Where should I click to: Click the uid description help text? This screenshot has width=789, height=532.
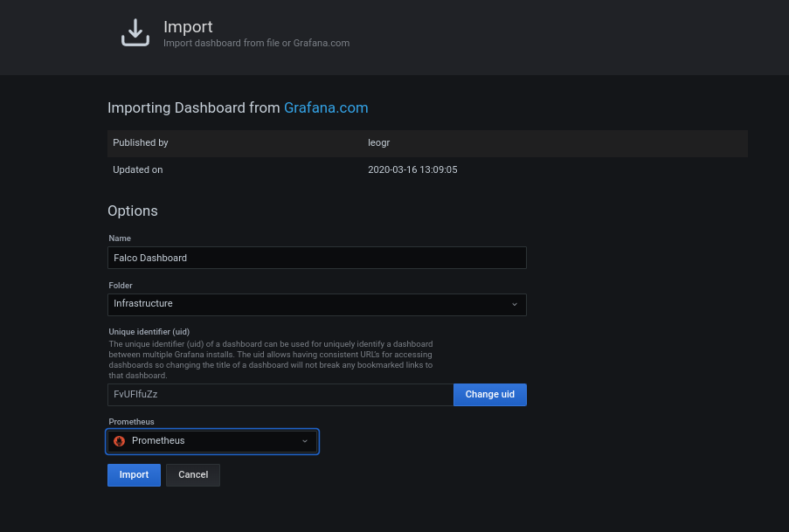(x=271, y=359)
